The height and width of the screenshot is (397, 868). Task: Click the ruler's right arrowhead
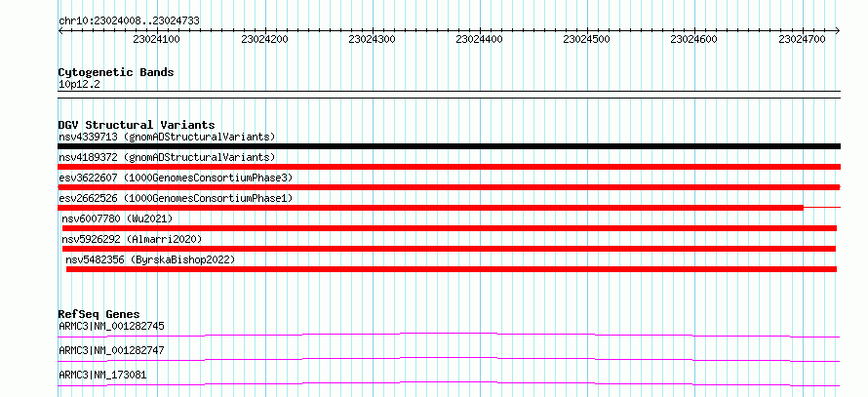click(x=838, y=30)
